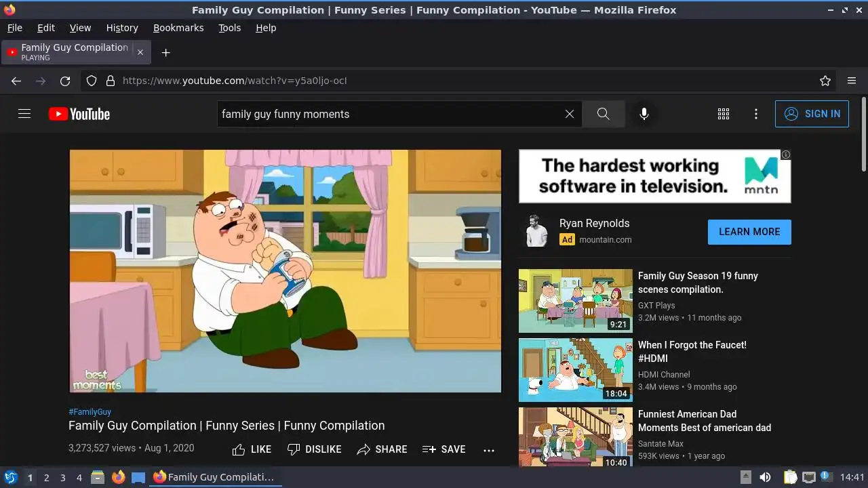The image size is (868, 488).
Task: Open the Bookmarks menu
Action: tap(178, 28)
